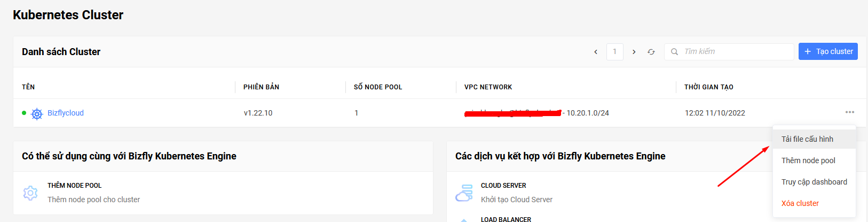
Task: Click the search magnifier icon
Action: point(675,52)
